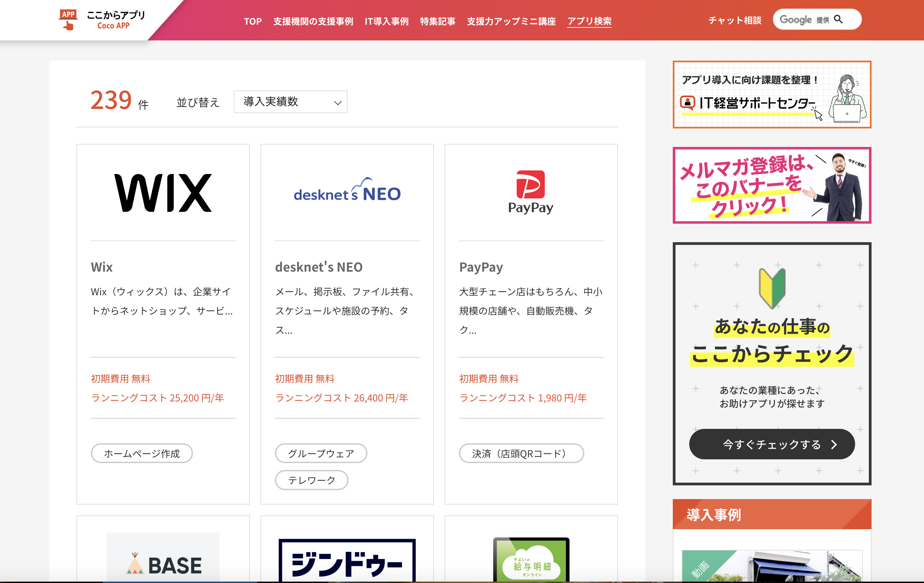Open the やよいの給与明細 logo card

pos(531,559)
